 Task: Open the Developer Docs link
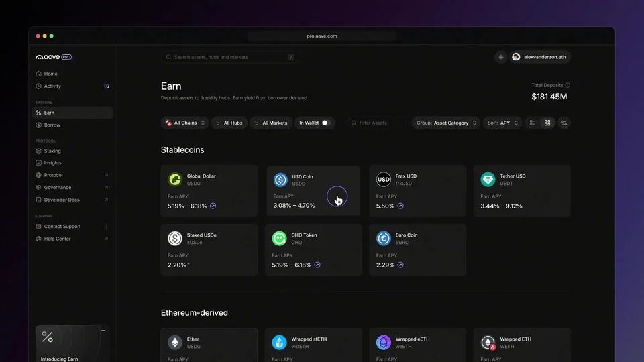[x=72, y=200]
